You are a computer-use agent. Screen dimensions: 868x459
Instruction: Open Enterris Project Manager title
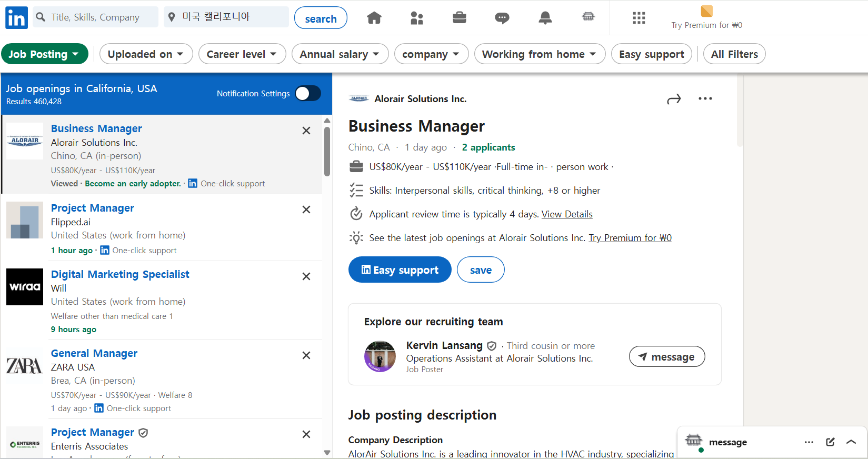(93, 432)
